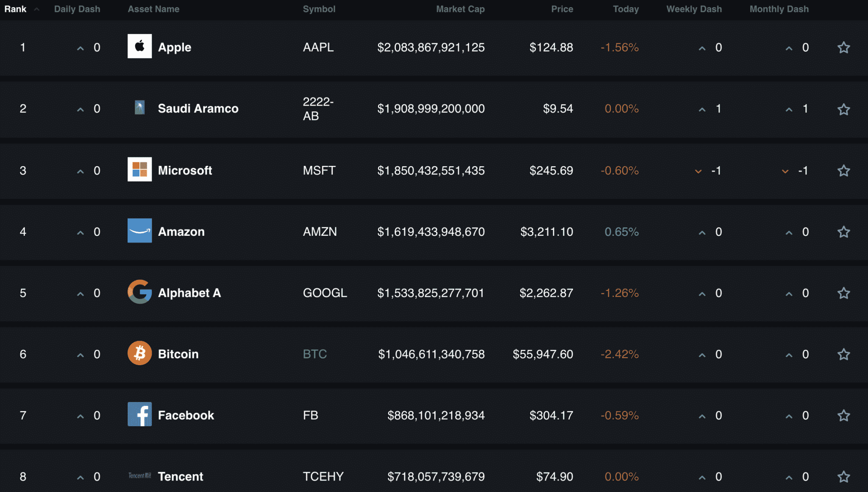Sort by the Rank column arrow

tap(36, 9)
